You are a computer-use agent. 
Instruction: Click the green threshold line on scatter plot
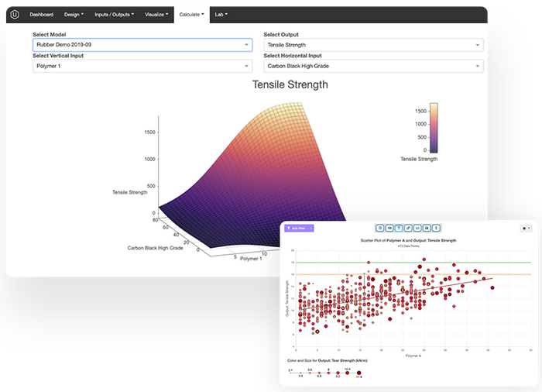[x=413, y=263]
